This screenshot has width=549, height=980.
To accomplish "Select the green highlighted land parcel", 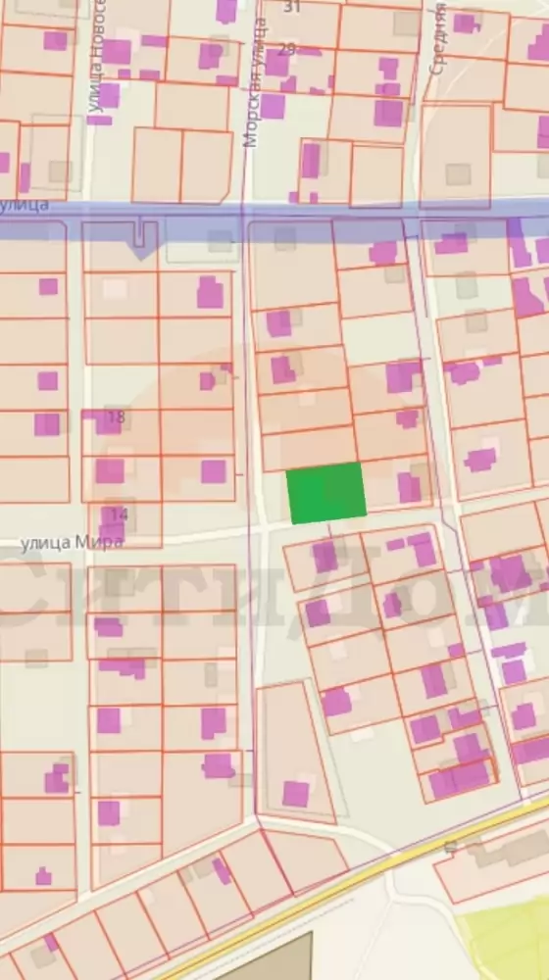I will [x=326, y=493].
